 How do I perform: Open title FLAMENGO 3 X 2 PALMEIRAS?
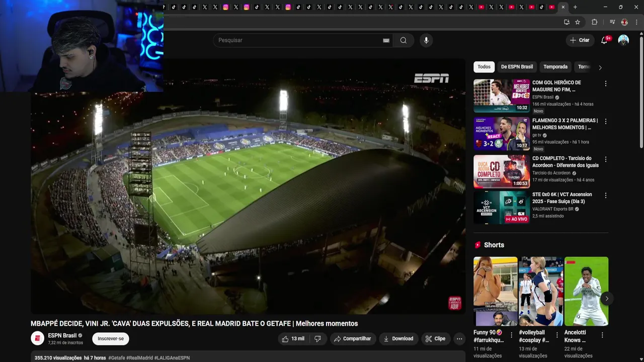point(565,124)
